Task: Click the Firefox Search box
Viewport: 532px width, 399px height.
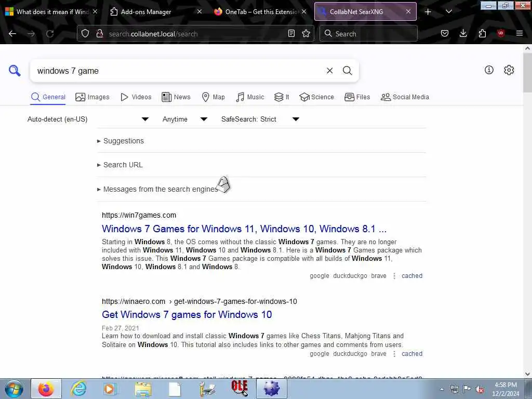Action: tap(368, 34)
